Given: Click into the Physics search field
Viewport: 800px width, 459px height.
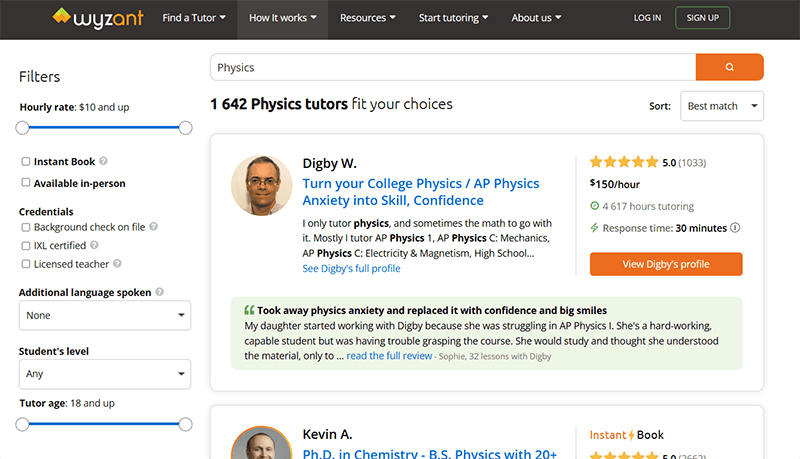Looking at the screenshot, I should click(452, 67).
